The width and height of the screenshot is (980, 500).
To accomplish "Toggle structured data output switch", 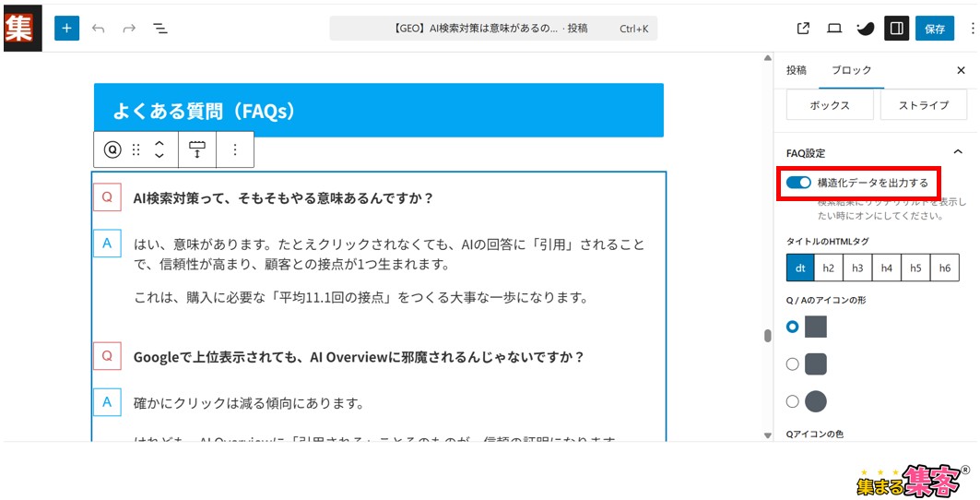I will point(798,183).
